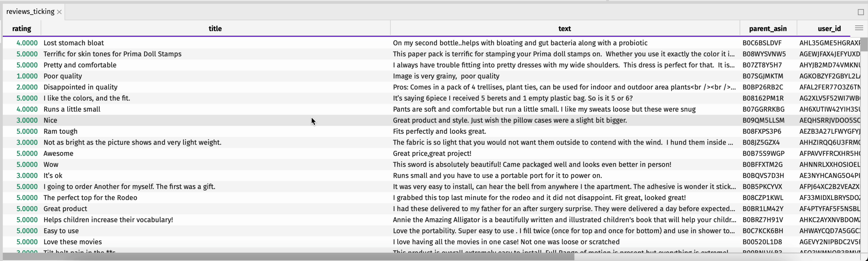Screen dimensions: 868x261
Task: Close the reviews_ticking tab
Action: click(x=59, y=12)
